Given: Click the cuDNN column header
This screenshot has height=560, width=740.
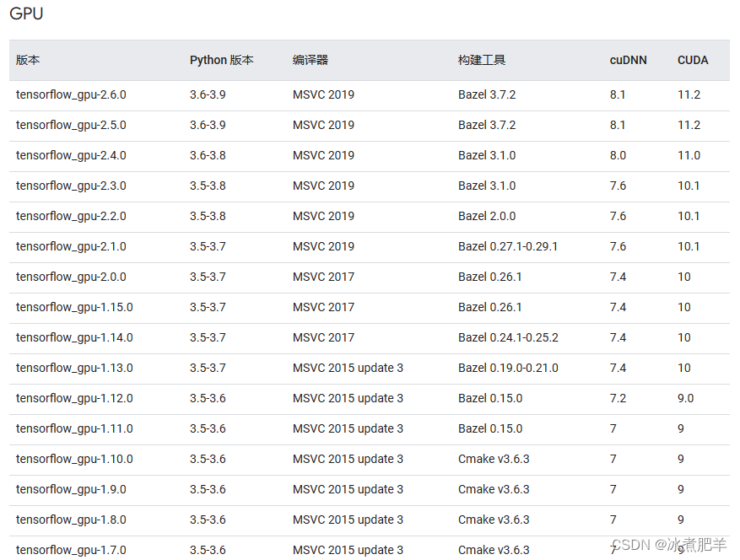Looking at the screenshot, I should [628, 60].
